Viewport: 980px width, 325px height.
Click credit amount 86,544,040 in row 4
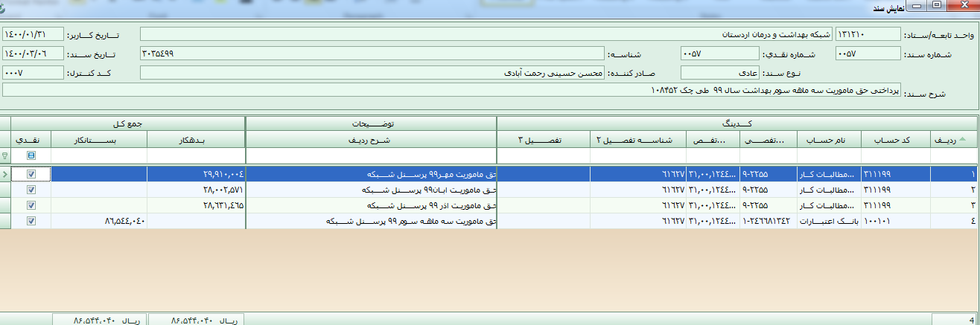(x=99, y=221)
